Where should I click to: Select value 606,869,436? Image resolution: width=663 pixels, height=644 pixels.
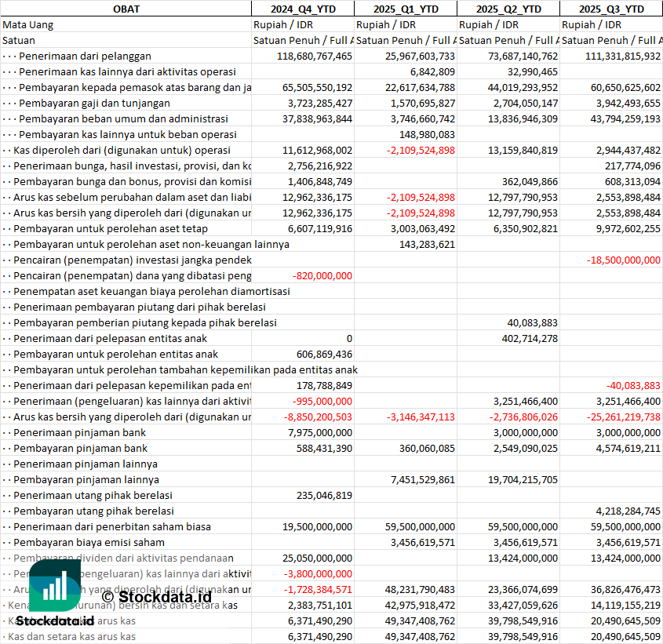tap(324, 354)
